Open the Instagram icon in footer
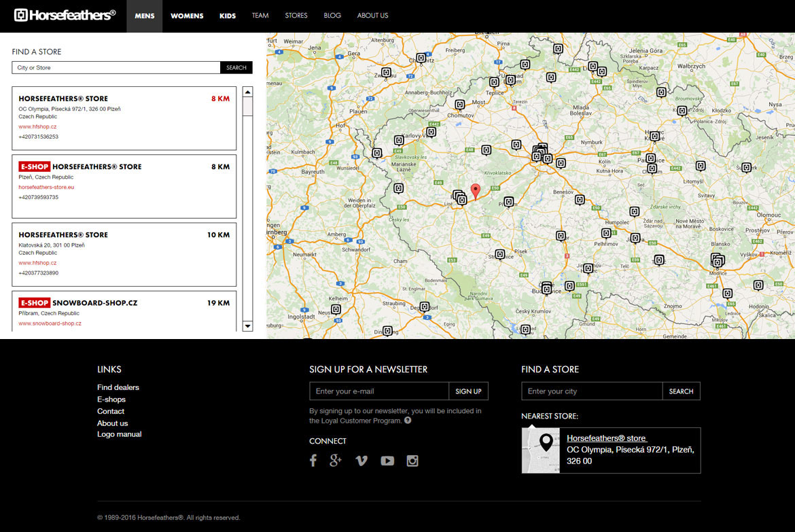This screenshot has height=532, width=795. pyautogui.click(x=412, y=461)
